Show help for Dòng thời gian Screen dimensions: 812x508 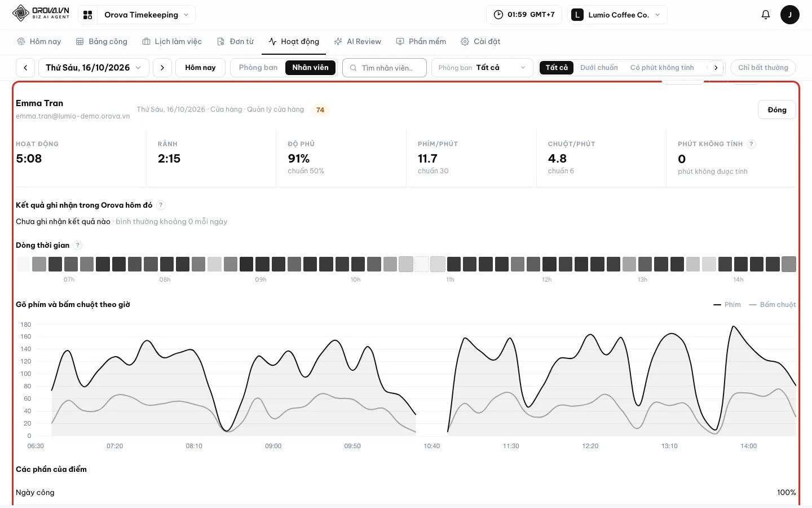pos(78,245)
